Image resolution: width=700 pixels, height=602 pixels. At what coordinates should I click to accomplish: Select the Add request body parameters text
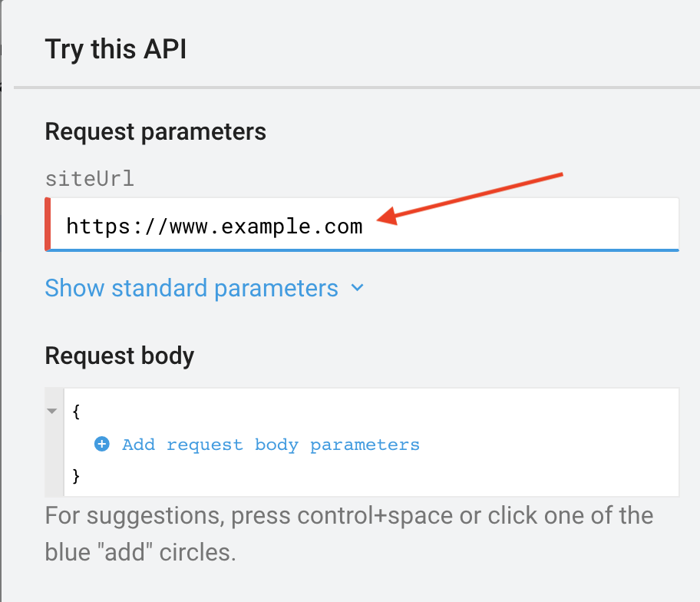coord(271,445)
